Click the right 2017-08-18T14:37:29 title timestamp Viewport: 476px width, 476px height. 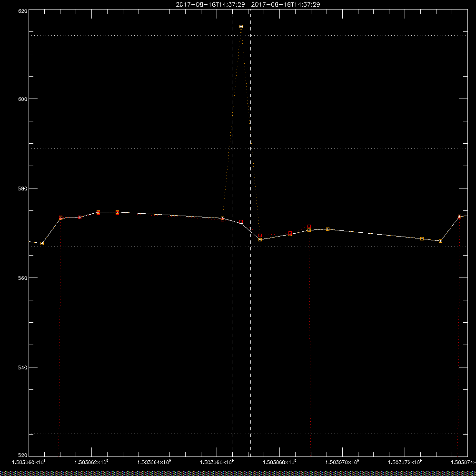point(286,5)
